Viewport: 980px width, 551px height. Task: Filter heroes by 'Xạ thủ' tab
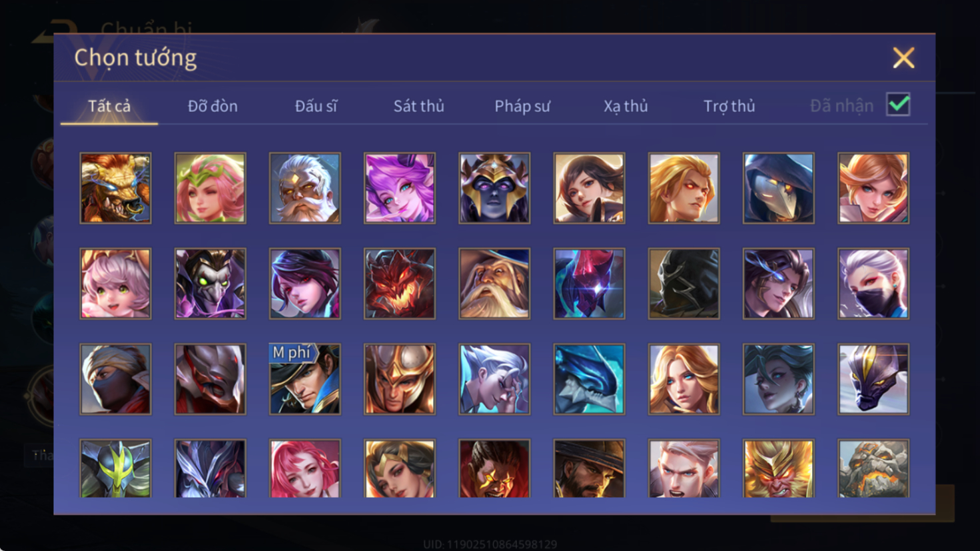tap(626, 106)
